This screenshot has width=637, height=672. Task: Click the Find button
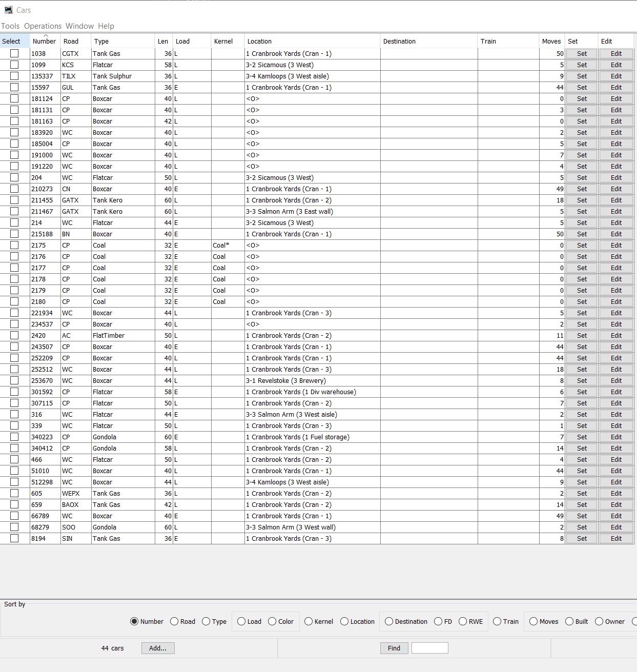(x=393, y=648)
